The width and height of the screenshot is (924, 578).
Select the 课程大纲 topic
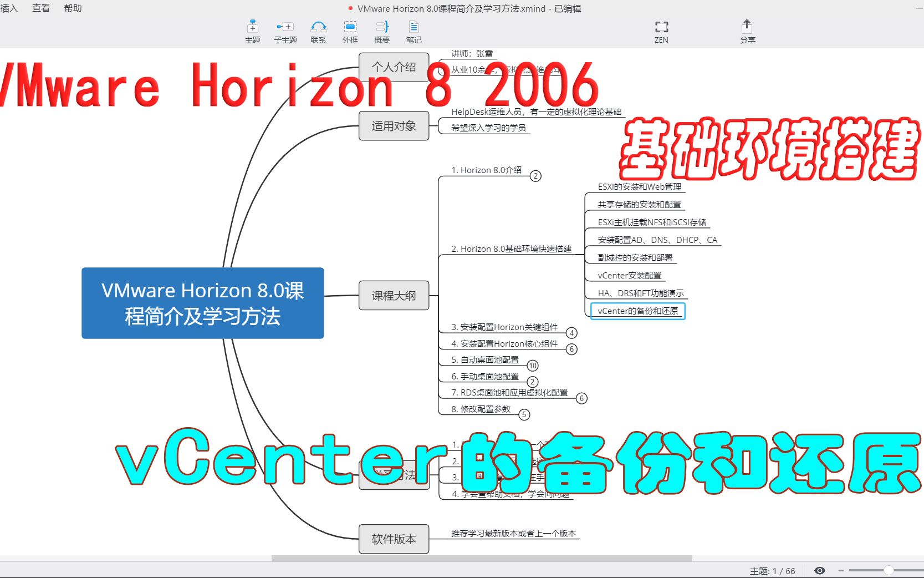tap(394, 296)
